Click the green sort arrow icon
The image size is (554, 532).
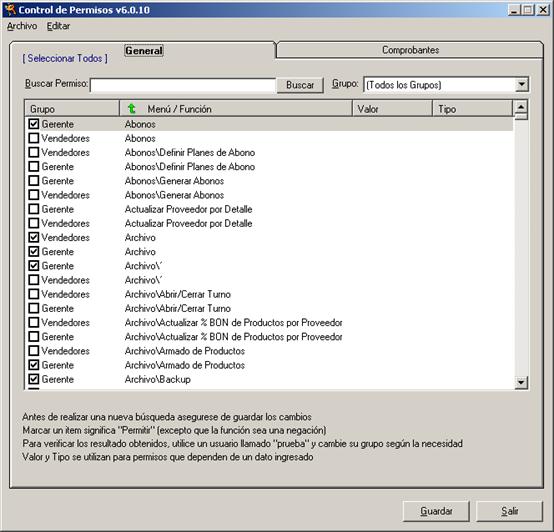click(x=131, y=108)
